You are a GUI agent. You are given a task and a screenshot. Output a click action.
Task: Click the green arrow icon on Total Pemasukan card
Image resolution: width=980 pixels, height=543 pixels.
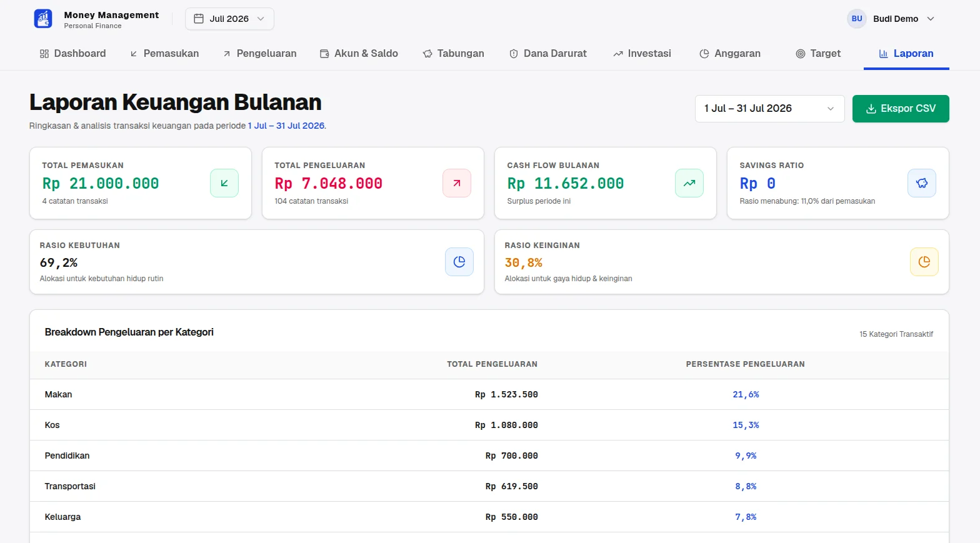pos(224,183)
